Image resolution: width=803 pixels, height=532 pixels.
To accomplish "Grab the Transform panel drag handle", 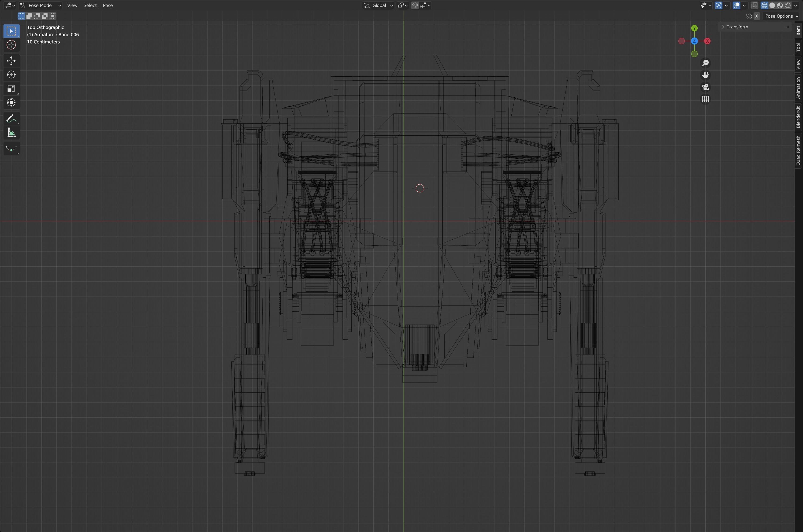I will [787, 27].
